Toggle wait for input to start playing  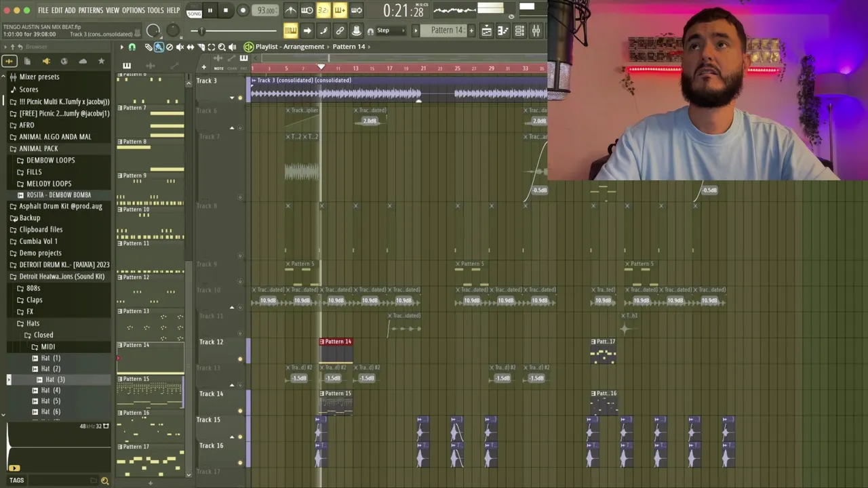pos(307,10)
